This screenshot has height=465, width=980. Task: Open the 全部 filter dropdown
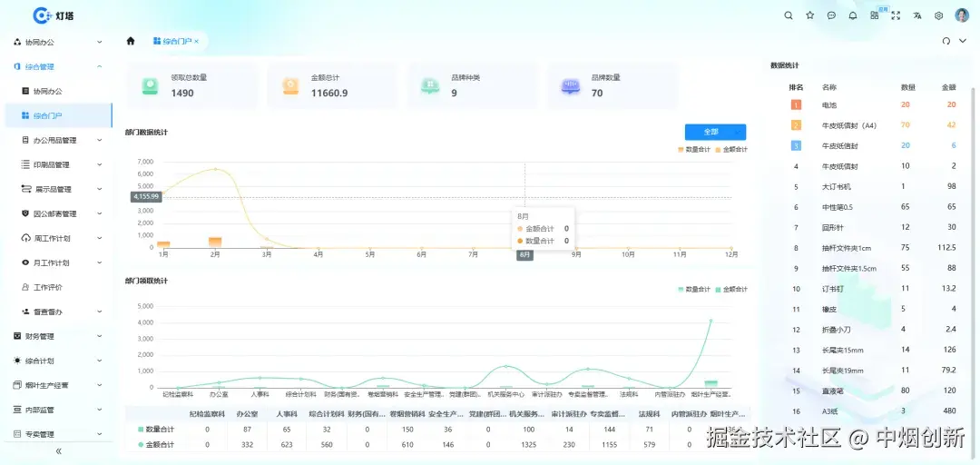point(715,132)
